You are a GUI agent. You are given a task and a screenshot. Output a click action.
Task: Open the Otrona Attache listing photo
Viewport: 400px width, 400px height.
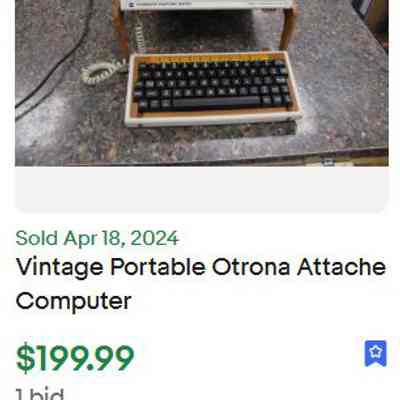click(202, 83)
